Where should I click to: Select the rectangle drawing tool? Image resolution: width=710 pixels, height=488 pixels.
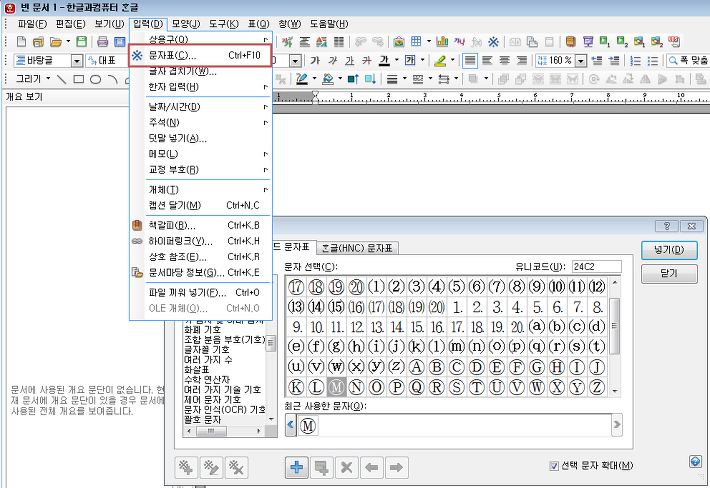79,79
